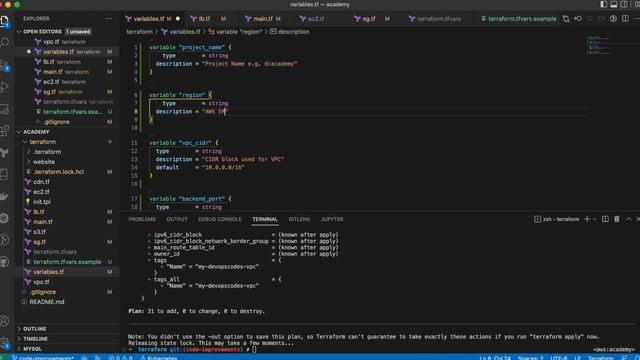Expand the Outline section
Viewport: 640px width, 360px height.
click(35, 329)
